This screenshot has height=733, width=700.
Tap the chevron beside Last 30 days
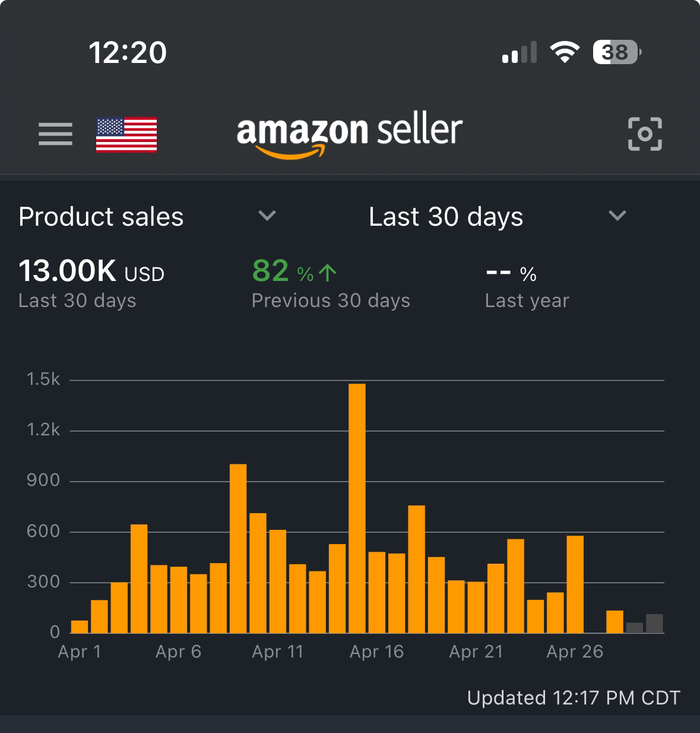click(x=617, y=216)
